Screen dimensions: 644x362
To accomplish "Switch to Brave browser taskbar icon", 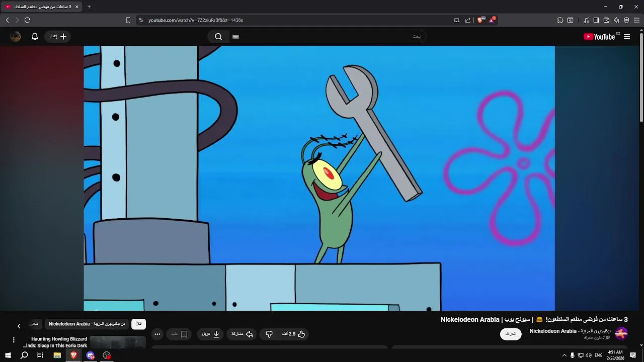I will pos(73,355).
